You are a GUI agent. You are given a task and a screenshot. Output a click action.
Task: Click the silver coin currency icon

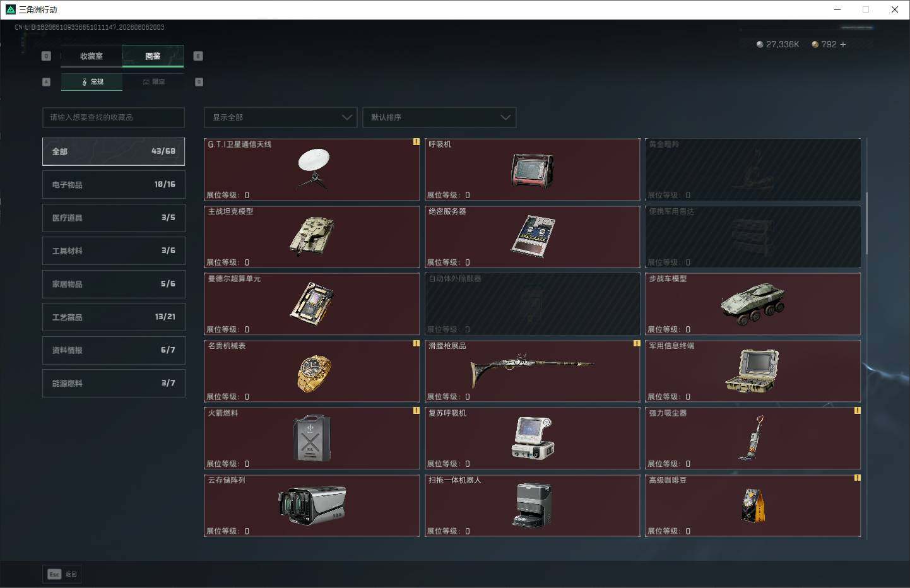coord(760,44)
